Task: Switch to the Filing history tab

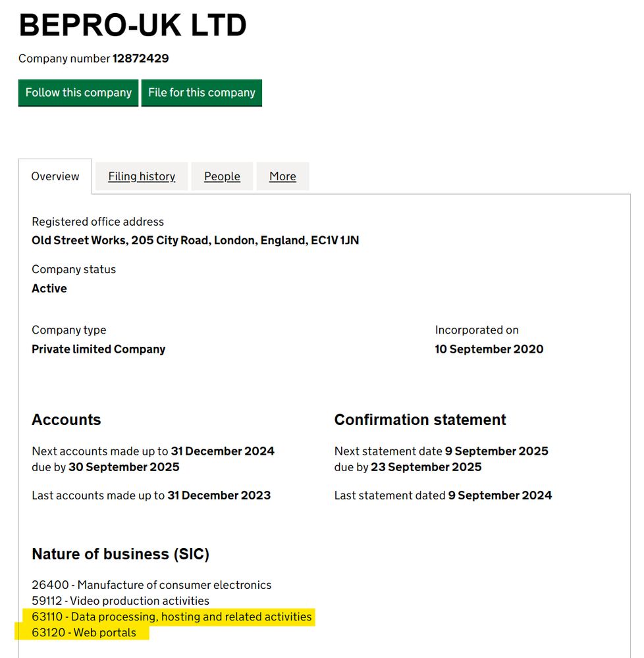Action: tap(142, 176)
